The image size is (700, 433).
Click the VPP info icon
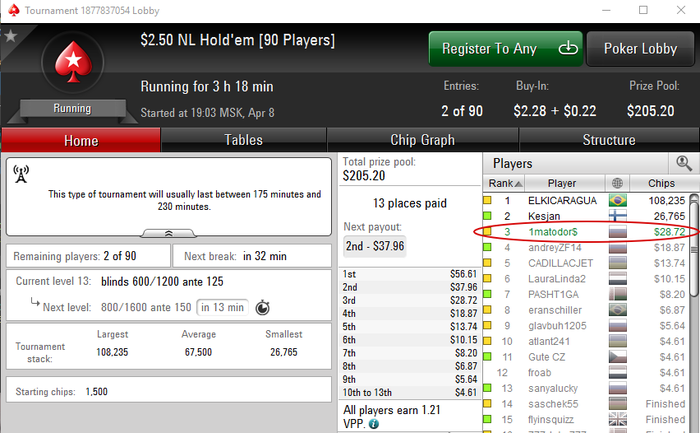point(374,424)
